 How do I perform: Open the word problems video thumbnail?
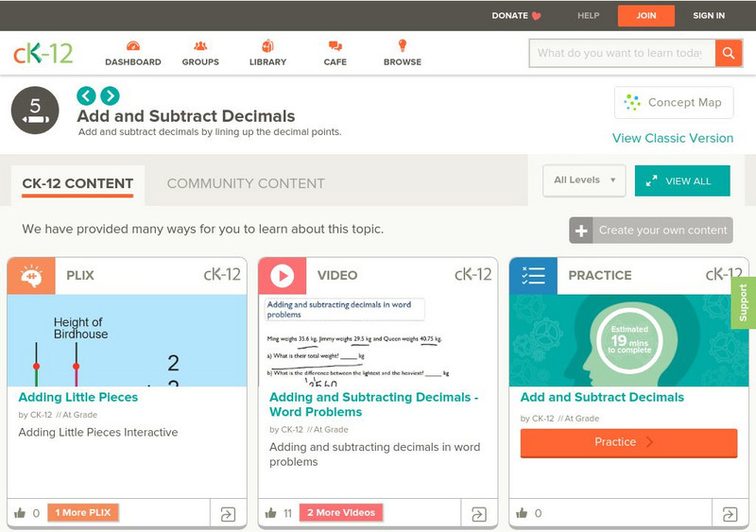378,340
